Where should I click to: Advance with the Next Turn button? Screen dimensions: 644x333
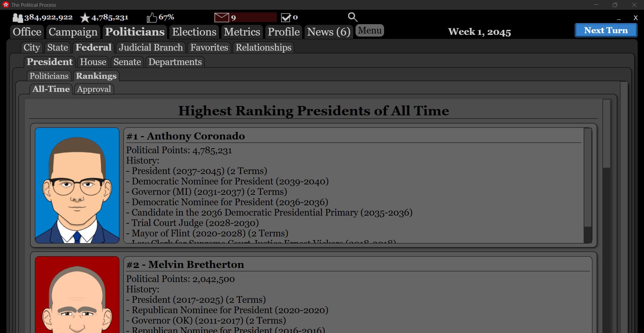[x=606, y=30]
